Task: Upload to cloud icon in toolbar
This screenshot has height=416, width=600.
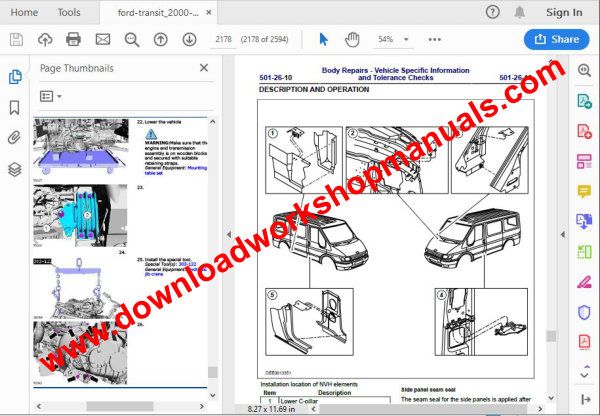Action: pyautogui.click(x=45, y=39)
